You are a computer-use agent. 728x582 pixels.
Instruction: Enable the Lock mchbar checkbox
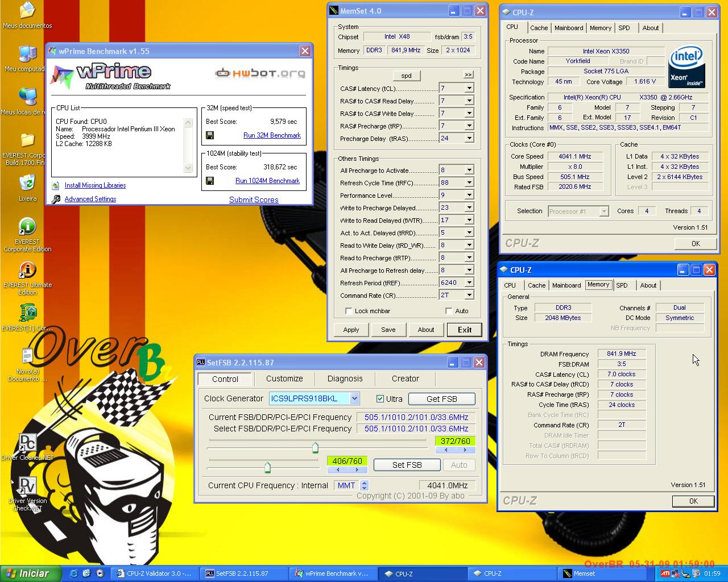pyautogui.click(x=349, y=311)
